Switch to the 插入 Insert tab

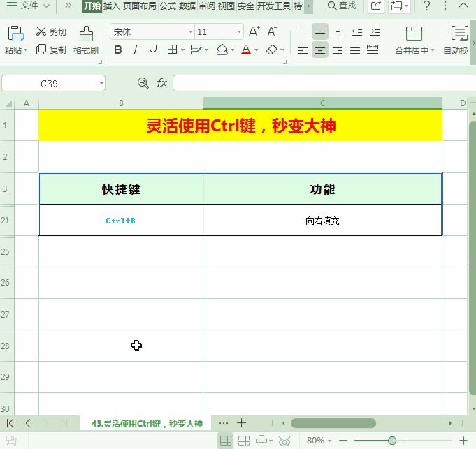click(111, 6)
